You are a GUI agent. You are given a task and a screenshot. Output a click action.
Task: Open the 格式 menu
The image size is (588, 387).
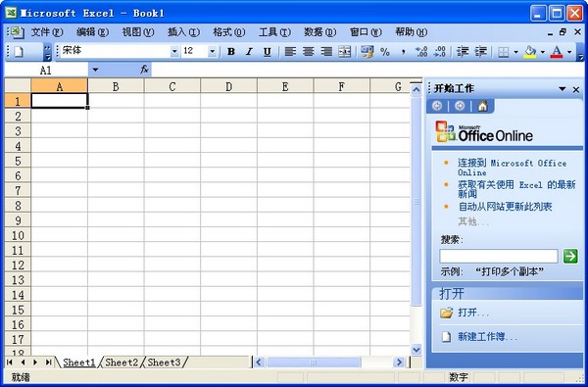(x=229, y=32)
